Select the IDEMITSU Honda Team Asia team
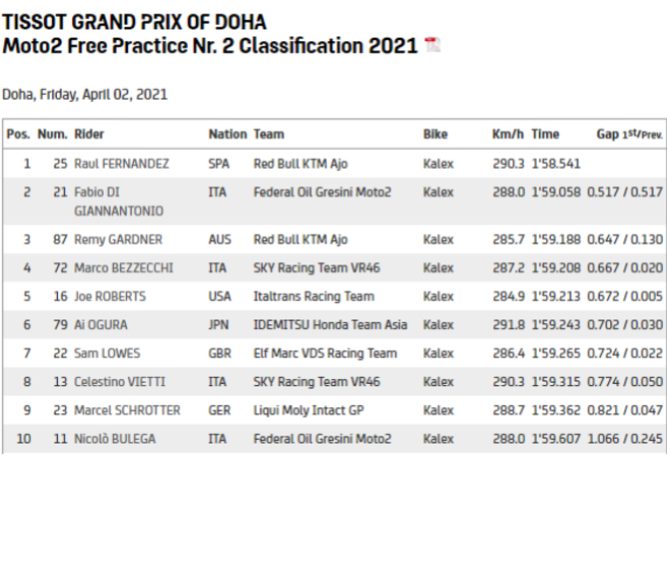 [332, 325]
